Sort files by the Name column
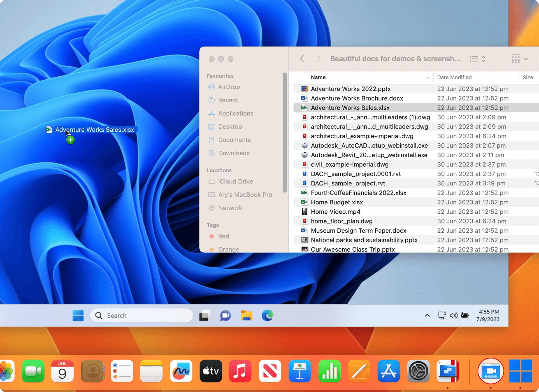 pos(318,77)
